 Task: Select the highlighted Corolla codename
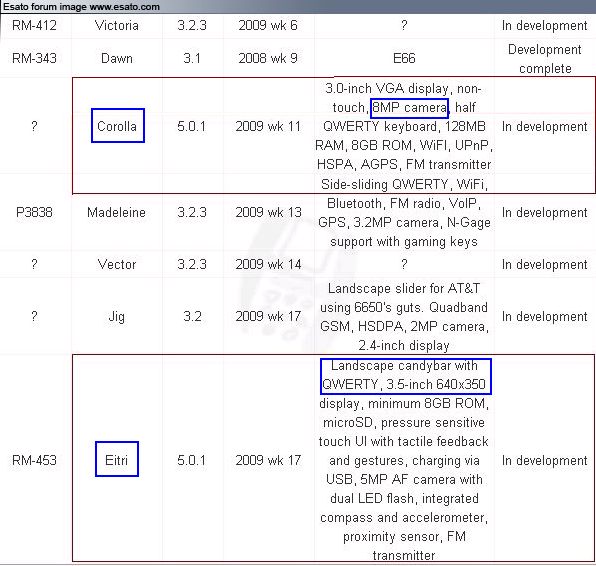(118, 125)
